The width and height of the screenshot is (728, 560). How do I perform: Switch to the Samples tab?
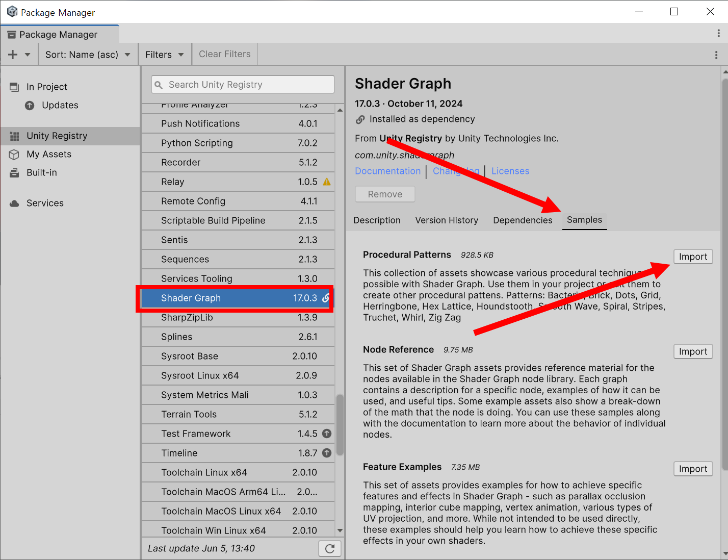click(584, 220)
